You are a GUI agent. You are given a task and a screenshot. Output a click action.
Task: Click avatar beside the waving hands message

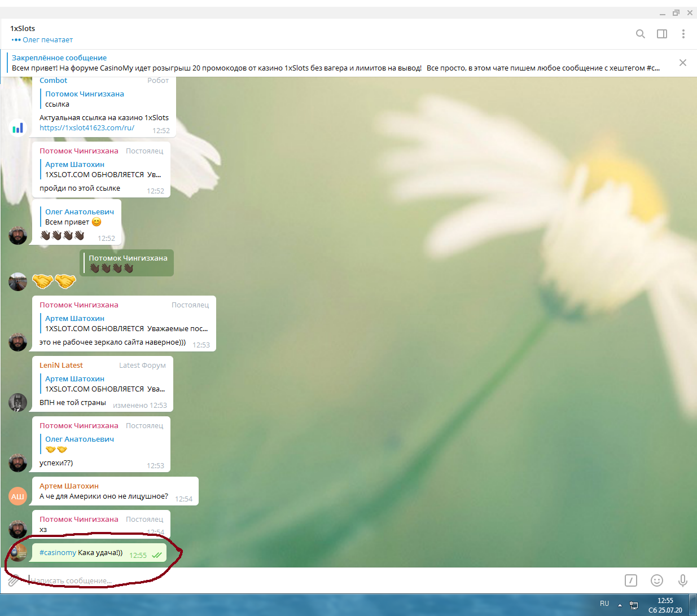click(x=18, y=235)
